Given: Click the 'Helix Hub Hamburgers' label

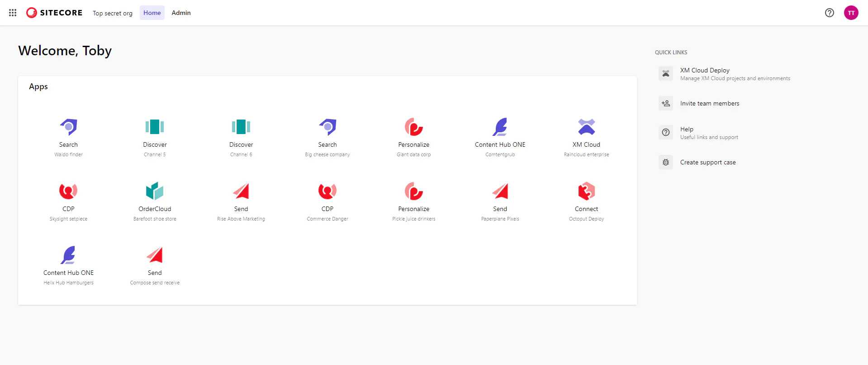Looking at the screenshot, I should coord(68,283).
